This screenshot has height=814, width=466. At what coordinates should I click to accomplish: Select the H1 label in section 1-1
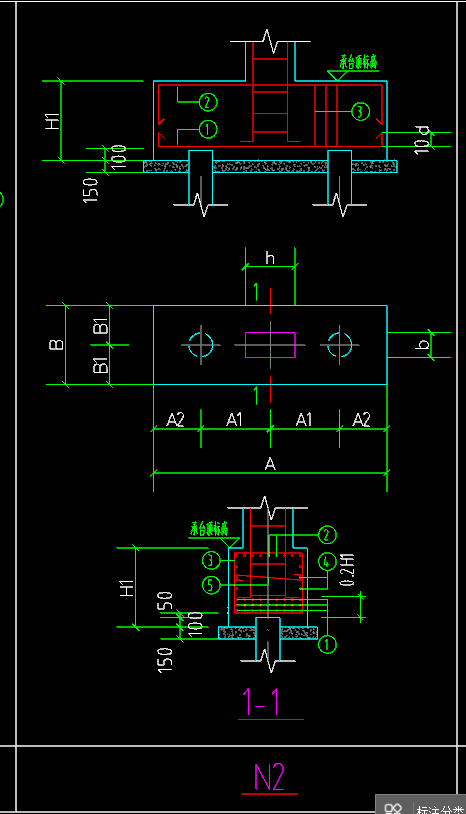[x=127, y=588]
